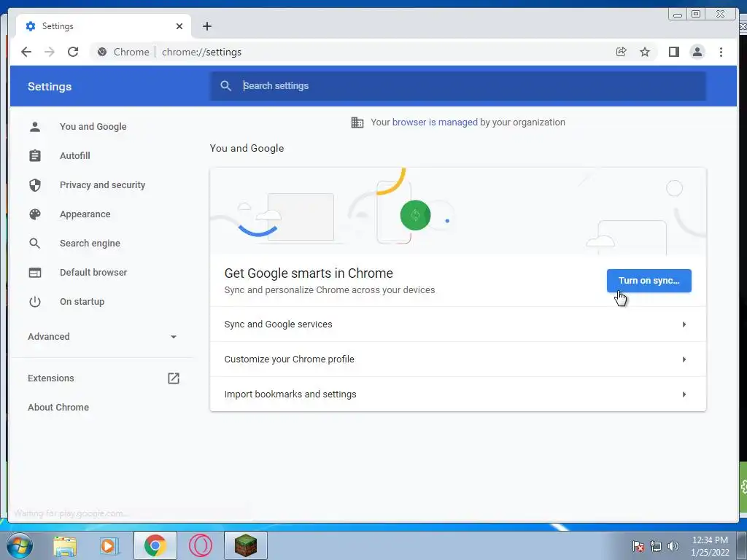Click the shield icon beside Privacy and security
The height and width of the screenshot is (560, 747).
click(x=35, y=184)
